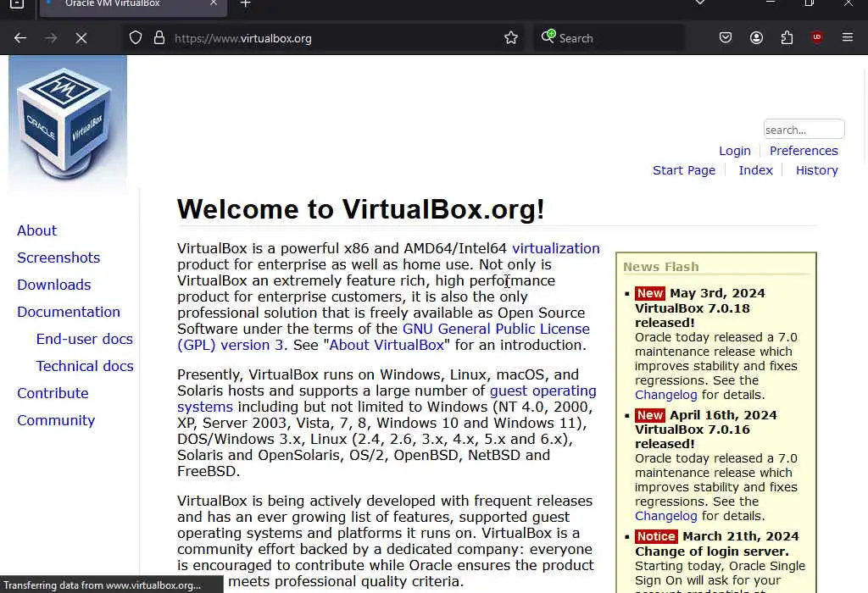
Task: Open Technical docs in the sidebar
Action: (85, 366)
